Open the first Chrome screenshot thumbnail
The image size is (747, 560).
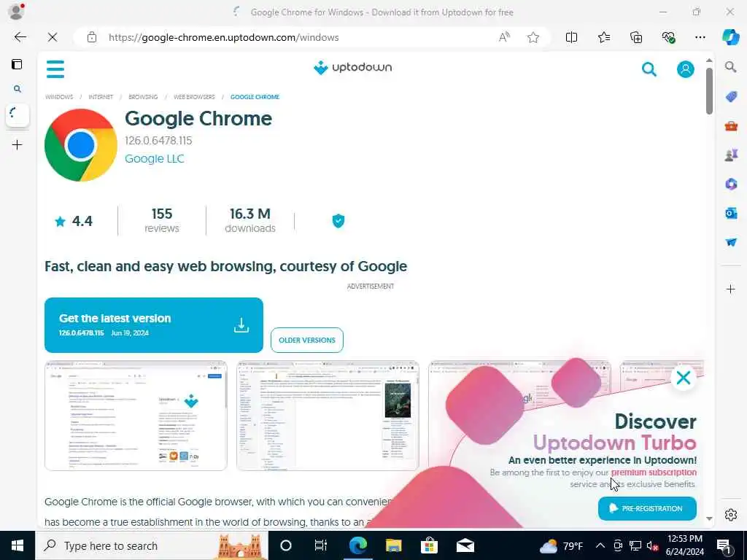tap(136, 416)
